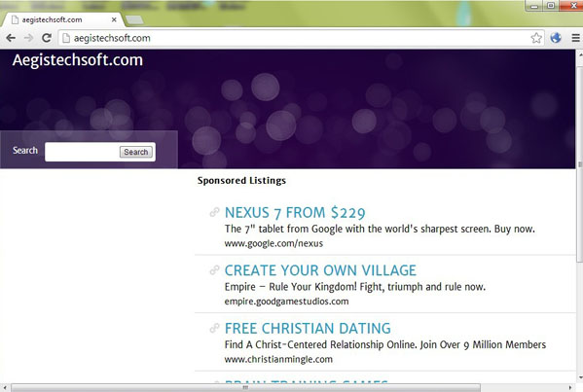The image size is (583, 392).
Task: Click the Aegistechsoft.com site title
Action: point(78,60)
